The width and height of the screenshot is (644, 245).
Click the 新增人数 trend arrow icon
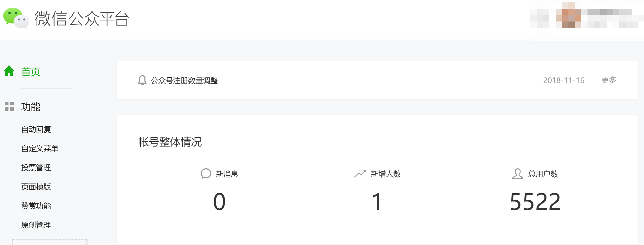click(x=360, y=174)
